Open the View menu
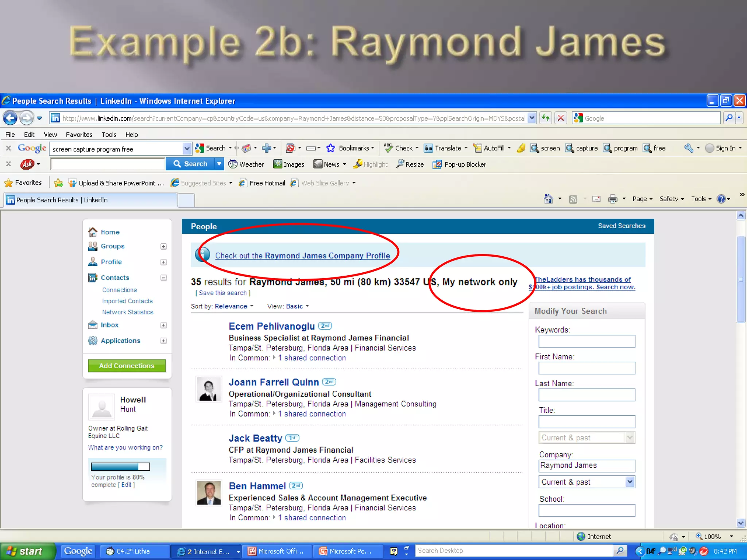The image size is (747, 560). point(50,135)
